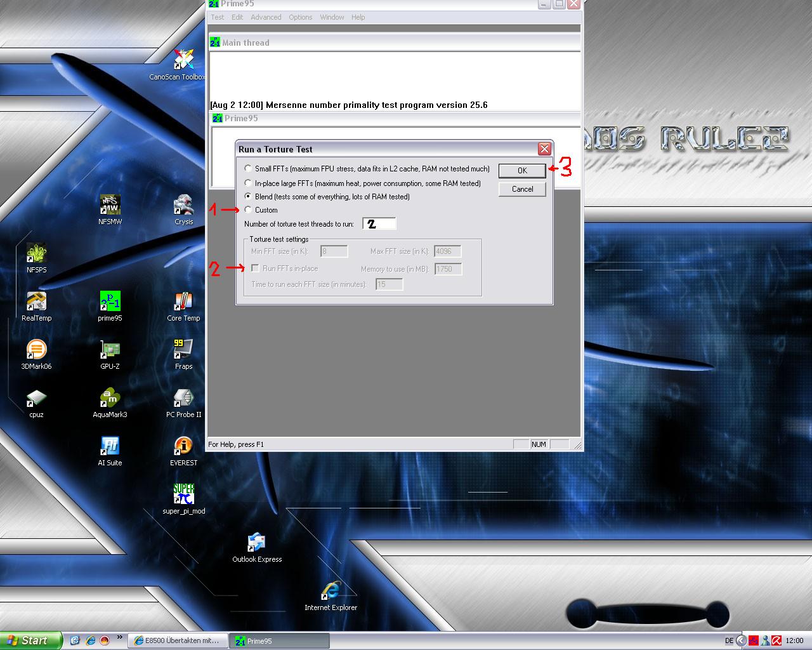Open the Edit menu in Prime95
The height and width of the screenshot is (650, 812).
pyautogui.click(x=237, y=17)
